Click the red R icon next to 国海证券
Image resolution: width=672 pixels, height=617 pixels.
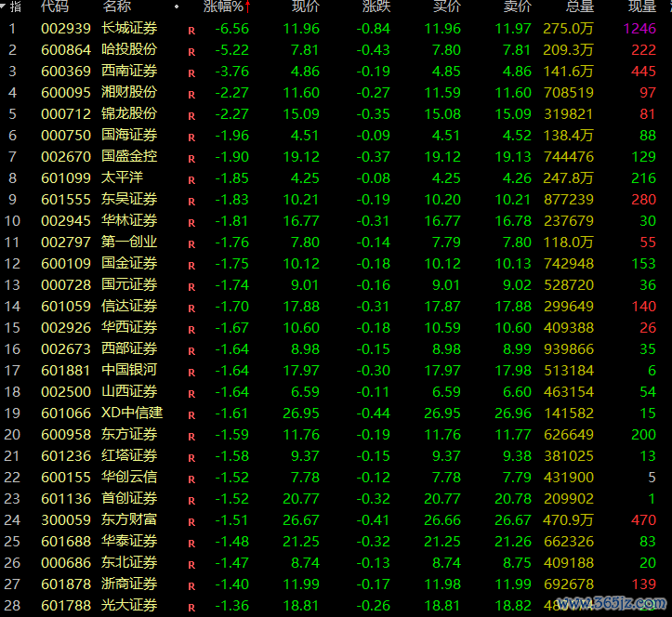click(191, 138)
